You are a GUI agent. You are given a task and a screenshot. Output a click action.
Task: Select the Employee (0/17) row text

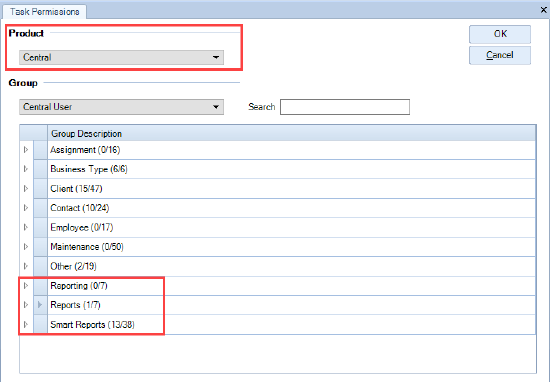[x=82, y=227]
